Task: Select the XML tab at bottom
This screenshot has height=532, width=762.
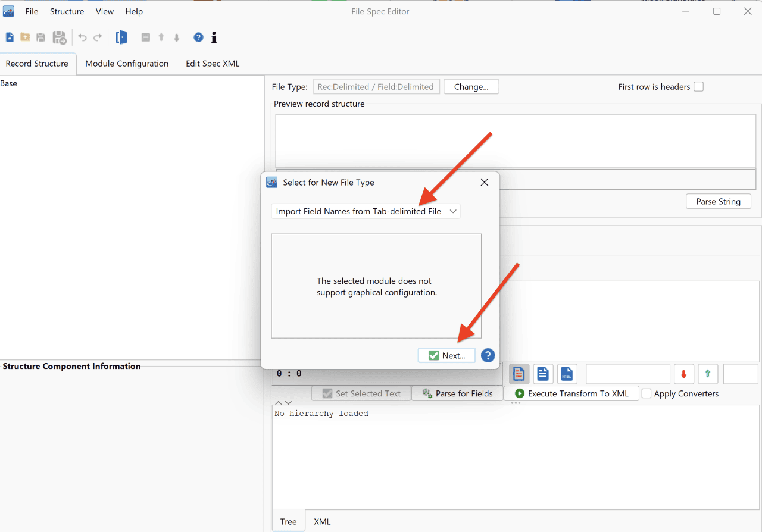Action: [322, 521]
